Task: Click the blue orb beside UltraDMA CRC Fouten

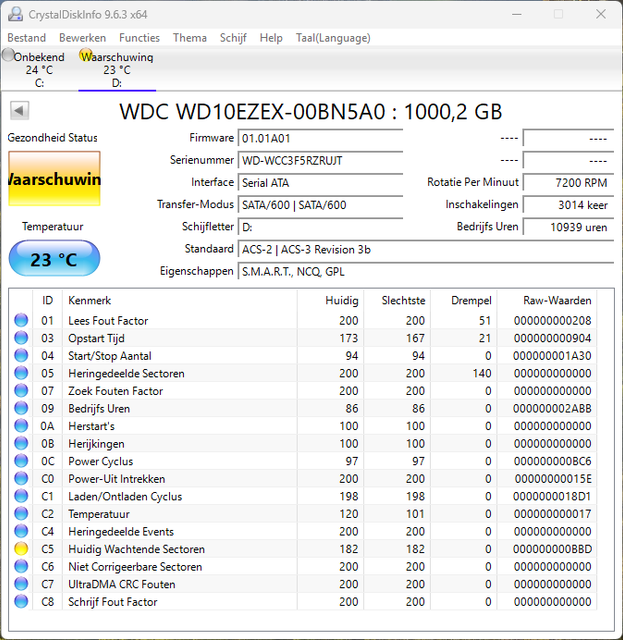Action: pyautogui.click(x=21, y=583)
